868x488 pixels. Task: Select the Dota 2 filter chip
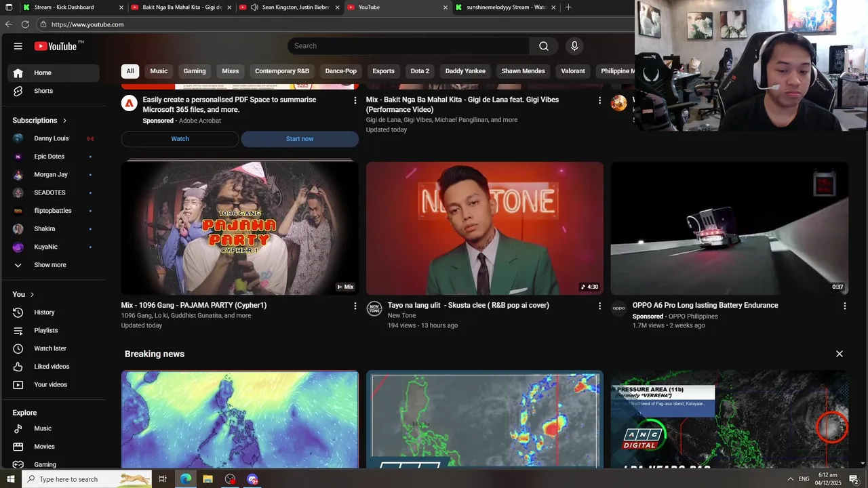(x=420, y=71)
